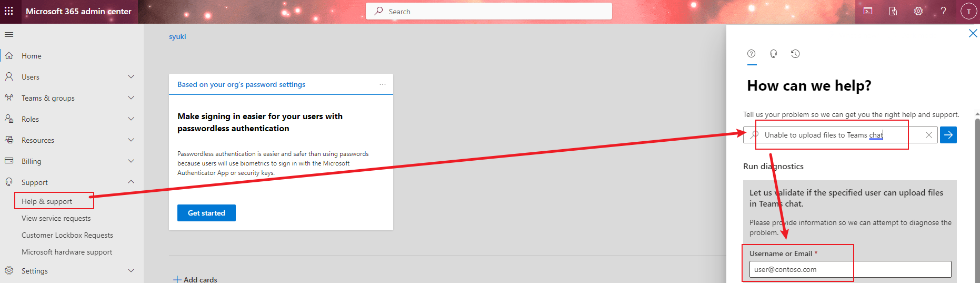Open the app launcher waffle icon
Screen dimensions: 980x283
click(x=9, y=11)
